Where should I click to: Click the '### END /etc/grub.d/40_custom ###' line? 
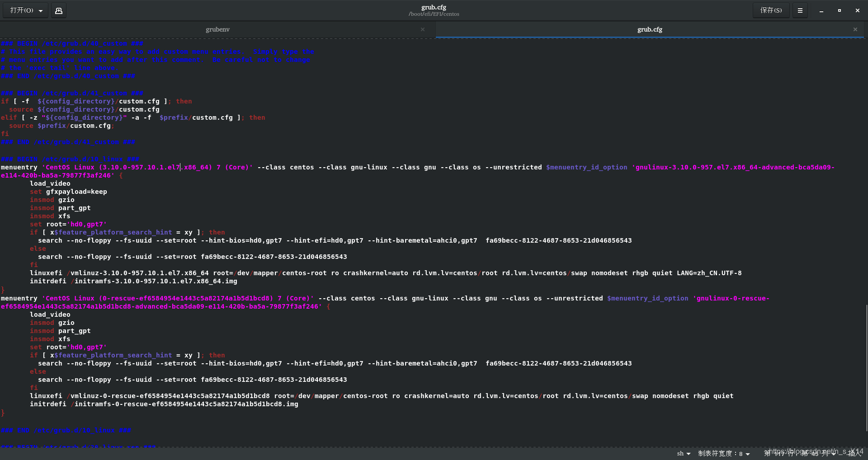(x=68, y=76)
